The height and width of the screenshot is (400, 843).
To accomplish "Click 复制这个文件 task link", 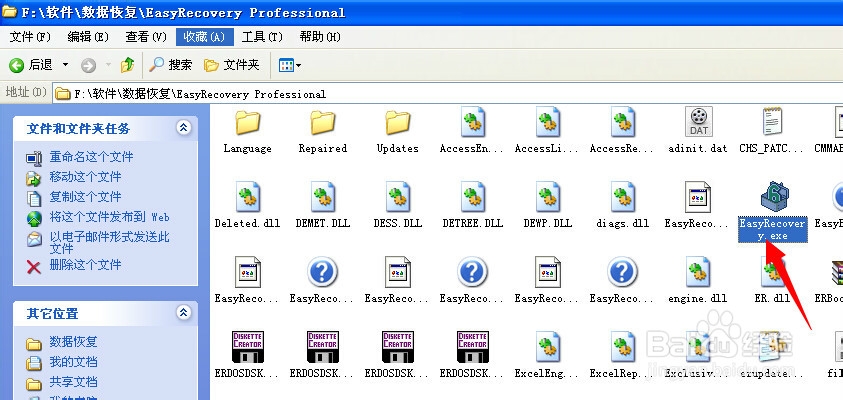I will tap(85, 197).
